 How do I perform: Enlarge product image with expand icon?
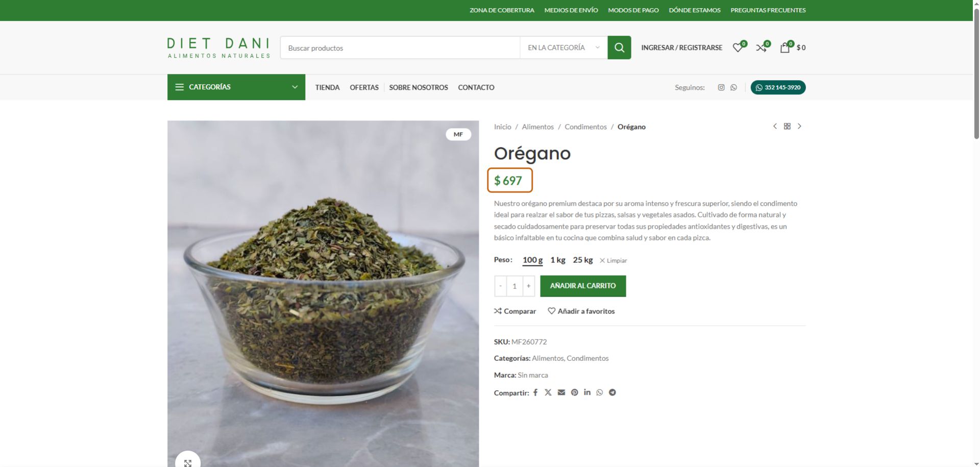(188, 462)
